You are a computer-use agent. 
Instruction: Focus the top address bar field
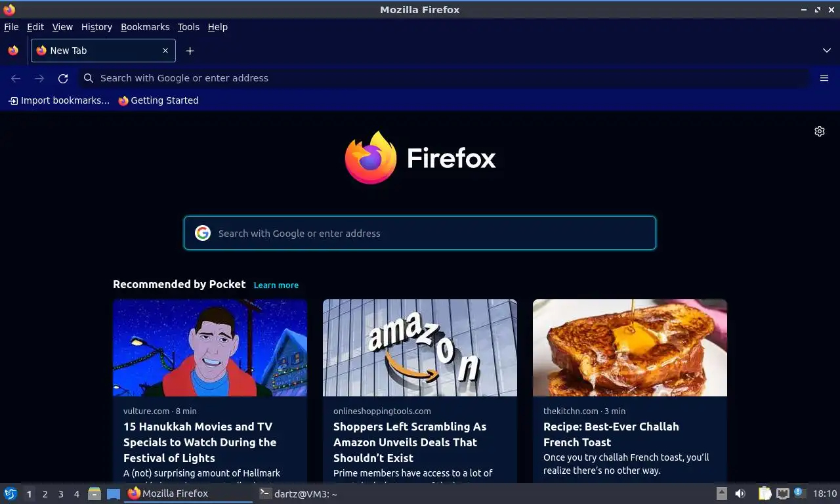click(x=444, y=78)
